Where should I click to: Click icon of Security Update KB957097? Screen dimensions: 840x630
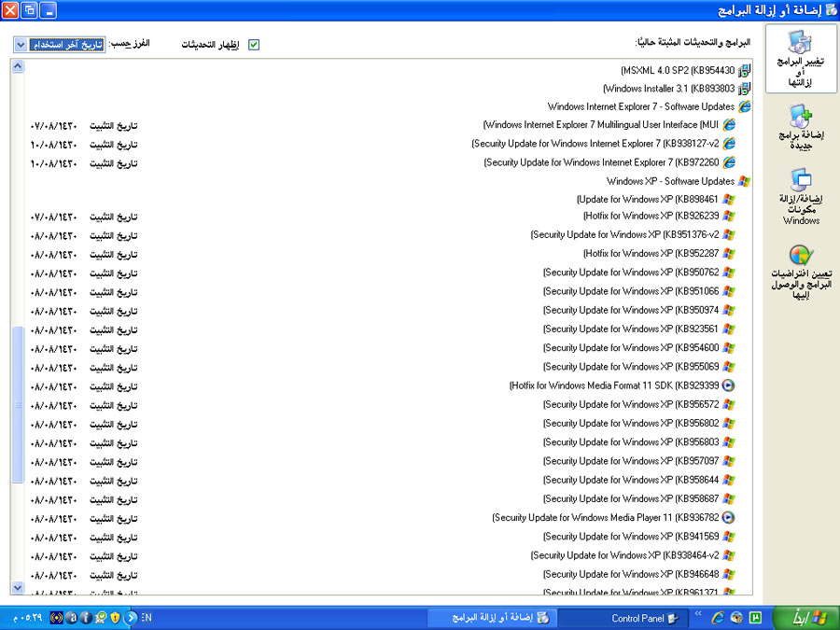729,461
